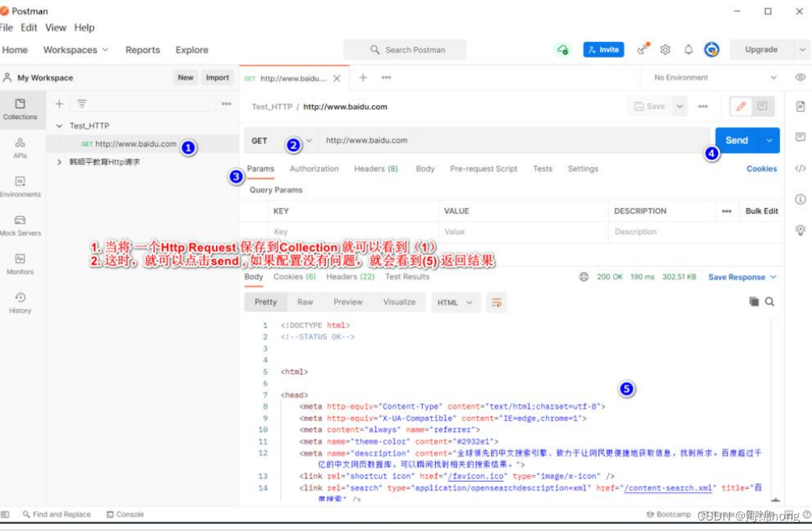Screen dimensions: 812x531
Task: Open the Workspaces dropdown
Action: pyautogui.click(x=75, y=49)
